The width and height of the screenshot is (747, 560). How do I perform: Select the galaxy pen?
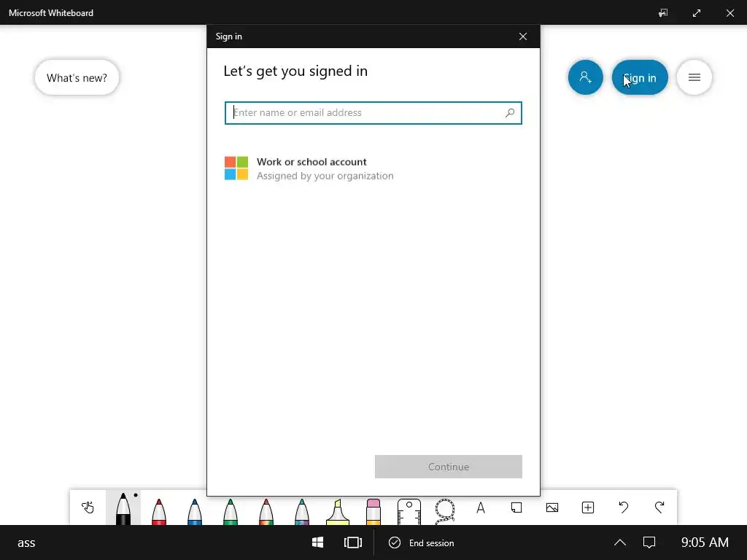point(301,511)
